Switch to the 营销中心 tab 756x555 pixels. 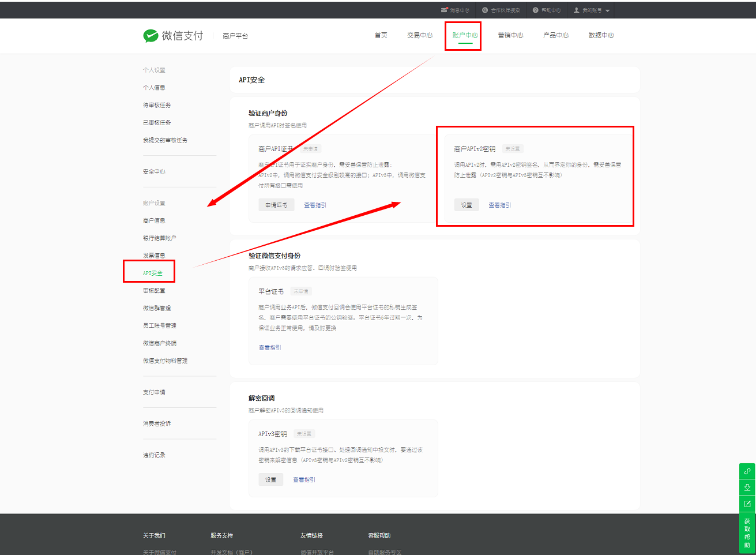click(x=510, y=35)
